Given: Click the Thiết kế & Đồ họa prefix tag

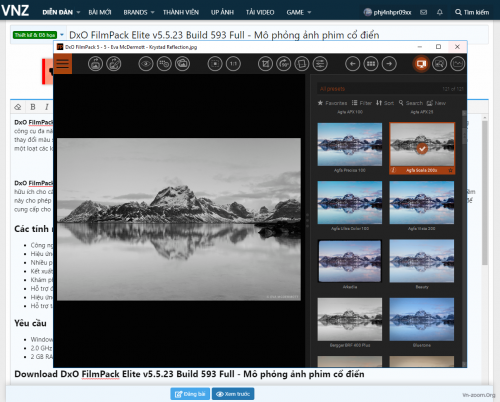Looking at the screenshot, I should 35,35.
